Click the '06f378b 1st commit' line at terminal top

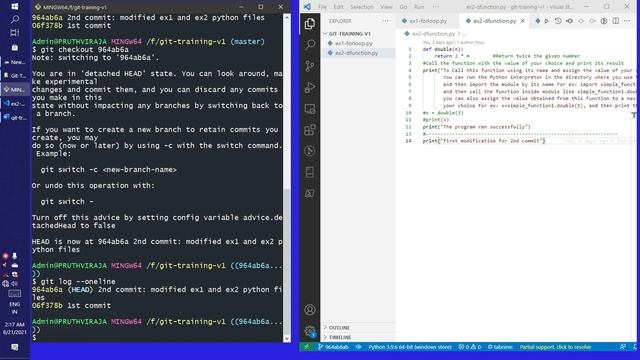coord(71,25)
